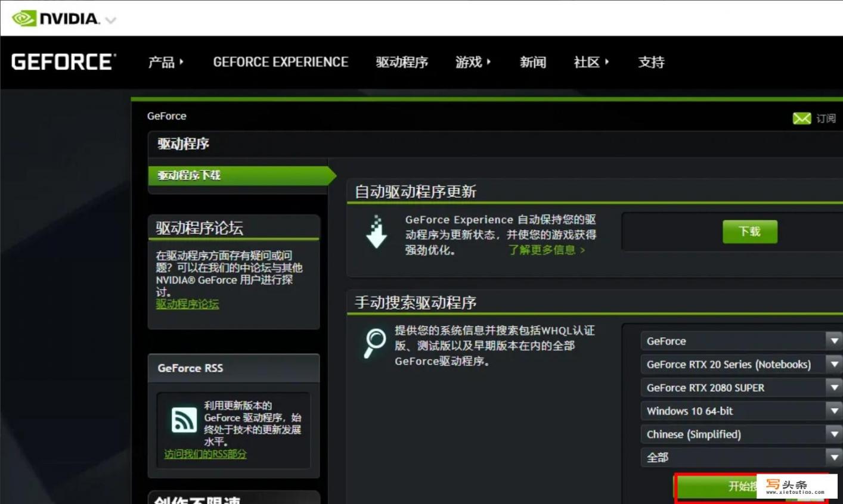This screenshot has width=843, height=504.
Task: Open the 新闻 navigation item
Action: [x=532, y=62]
